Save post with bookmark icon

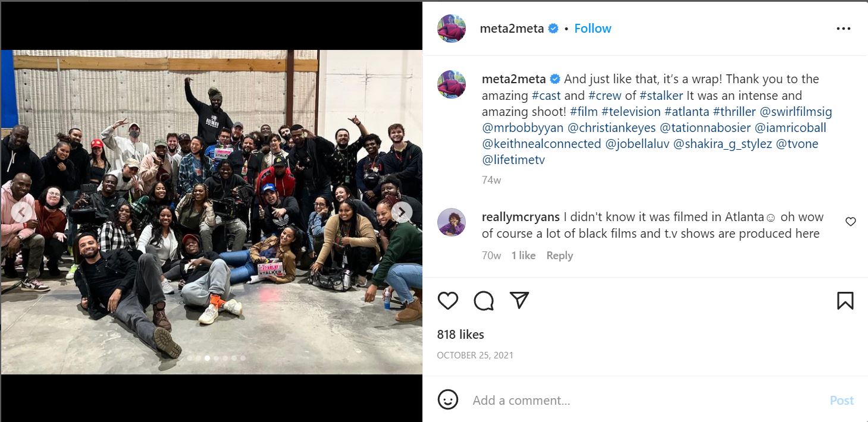845,301
